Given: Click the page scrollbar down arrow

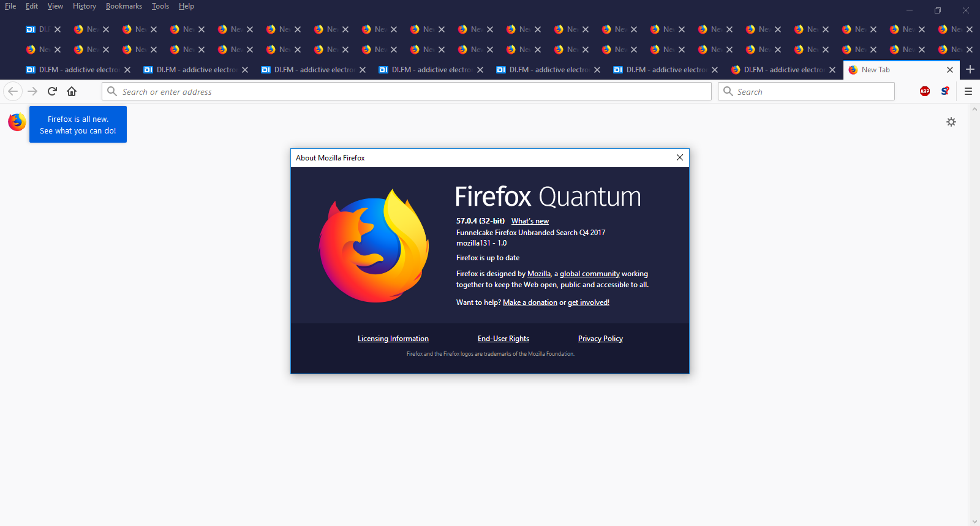Looking at the screenshot, I should (x=975, y=521).
